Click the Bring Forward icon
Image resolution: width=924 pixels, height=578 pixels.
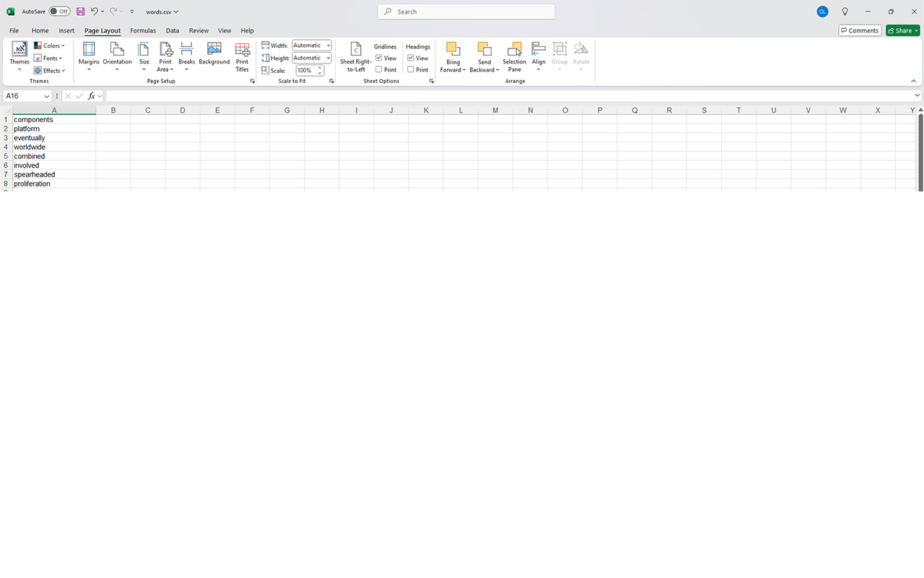453,49
